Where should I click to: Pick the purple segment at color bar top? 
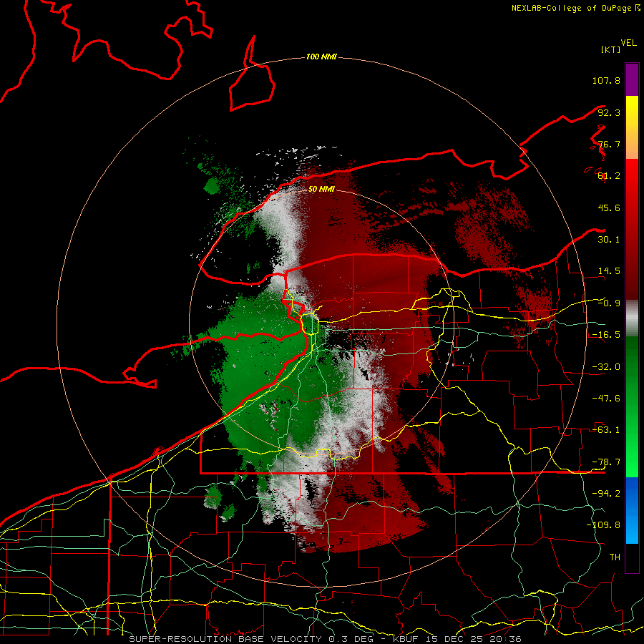pyautogui.click(x=632, y=79)
